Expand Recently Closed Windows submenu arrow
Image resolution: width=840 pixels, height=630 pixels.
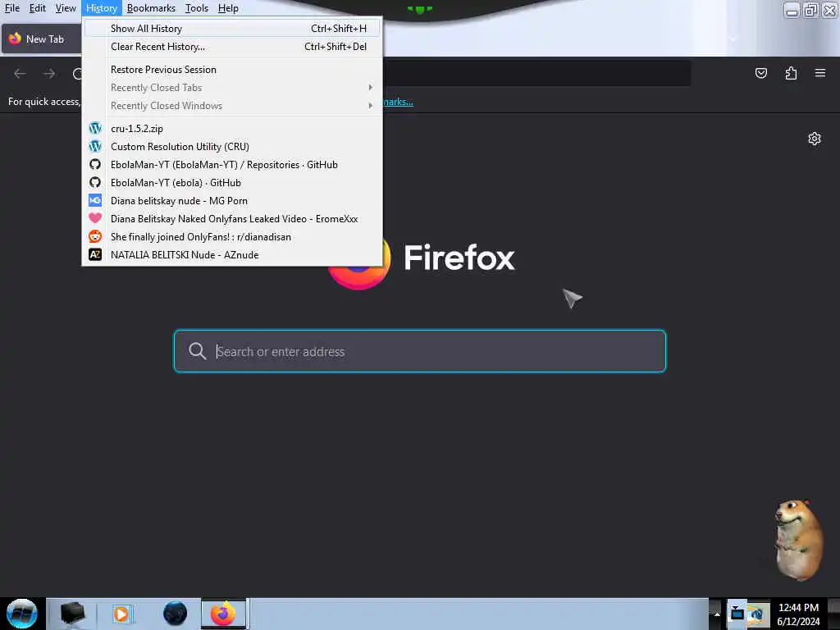[x=370, y=106]
